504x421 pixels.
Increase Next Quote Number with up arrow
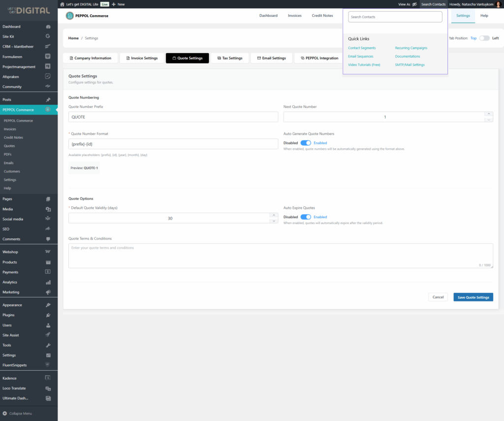[x=488, y=114]
